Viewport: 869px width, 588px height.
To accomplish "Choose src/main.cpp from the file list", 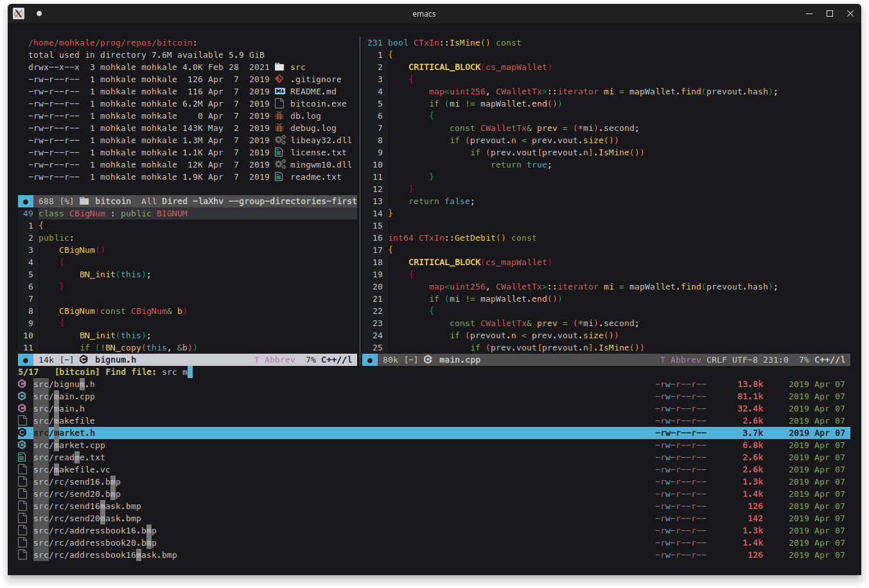I will (x=64, y=396).
